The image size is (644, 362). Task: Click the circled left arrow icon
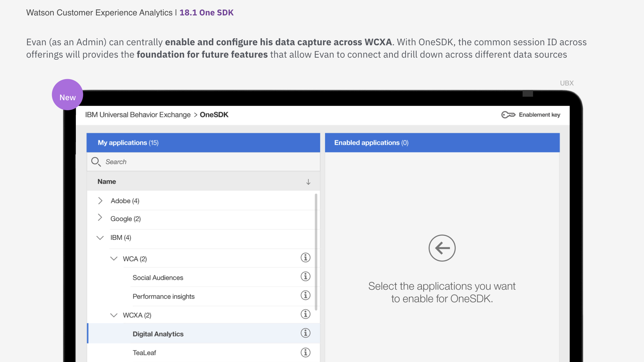[442, 248]
